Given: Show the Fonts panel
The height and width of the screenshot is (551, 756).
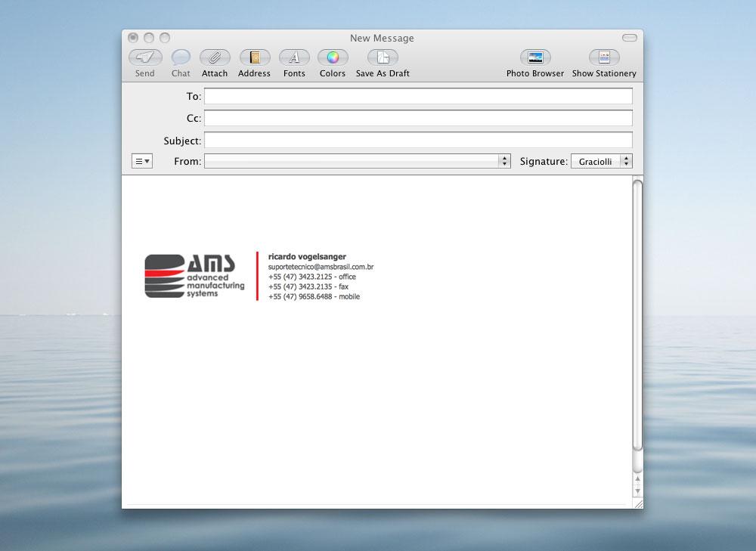Looking at the screenshot, I should coord(294,57).
